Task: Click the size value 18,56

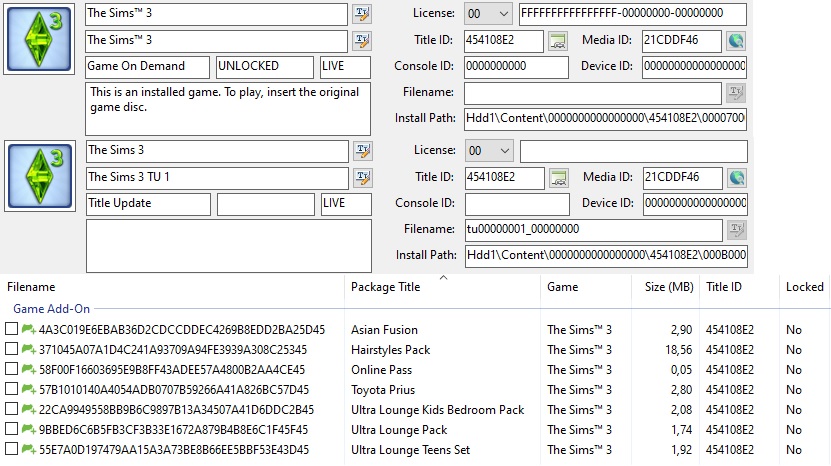Action: (679, 350)
